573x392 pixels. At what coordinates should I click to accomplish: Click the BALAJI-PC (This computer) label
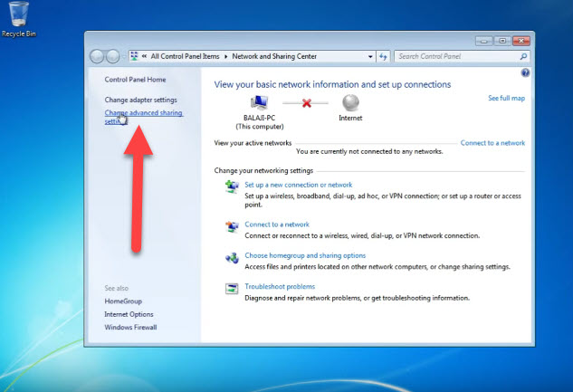click(260, 122)
